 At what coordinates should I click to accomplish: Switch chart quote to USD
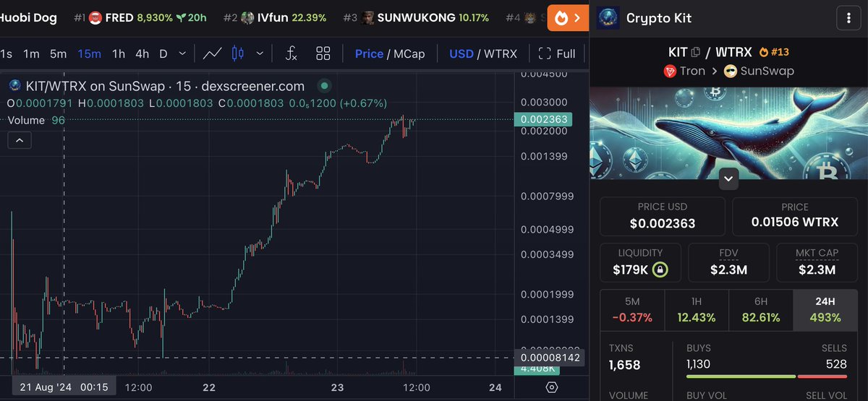coord(461,53)
